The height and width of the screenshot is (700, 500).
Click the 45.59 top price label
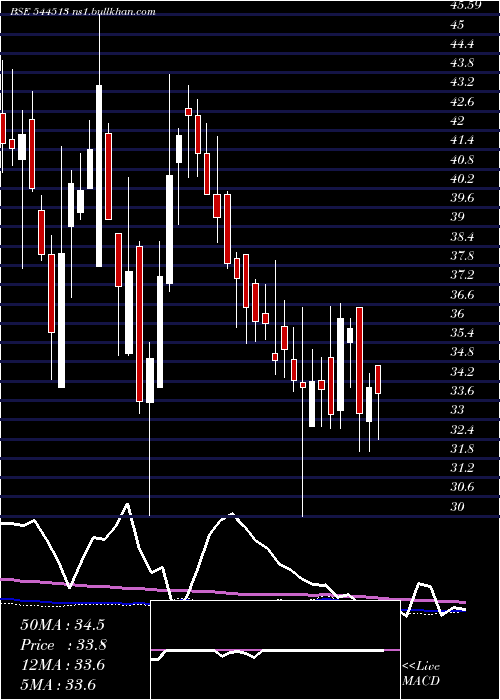[x=465, y=5]
